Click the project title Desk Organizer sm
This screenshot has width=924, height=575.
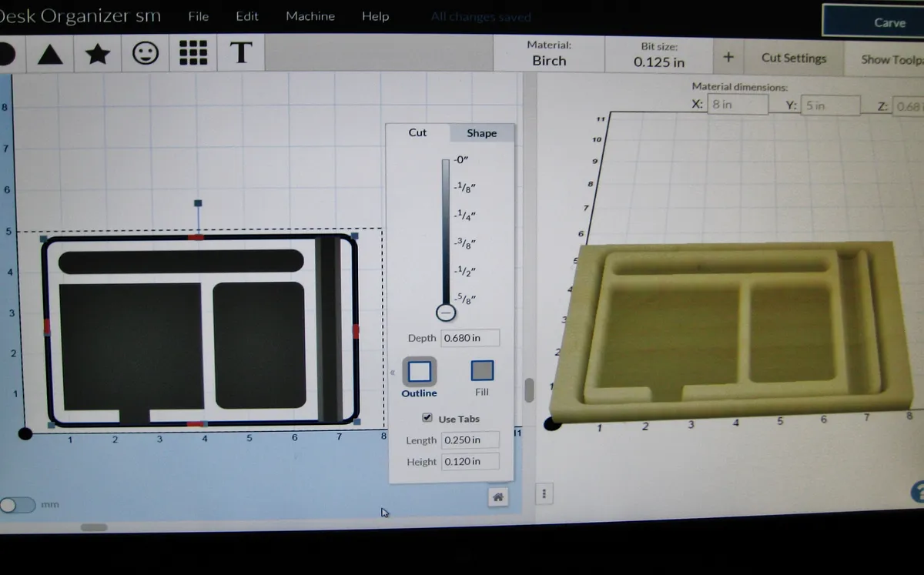point(80,15)
